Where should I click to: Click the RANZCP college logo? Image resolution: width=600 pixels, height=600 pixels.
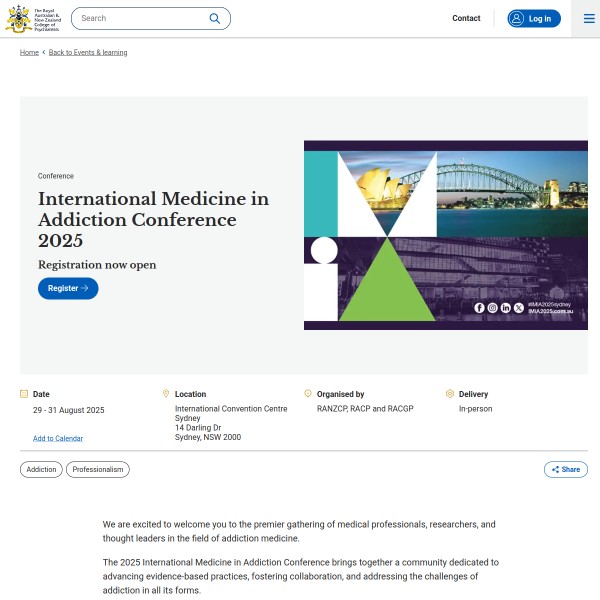[x=32, y=18]
